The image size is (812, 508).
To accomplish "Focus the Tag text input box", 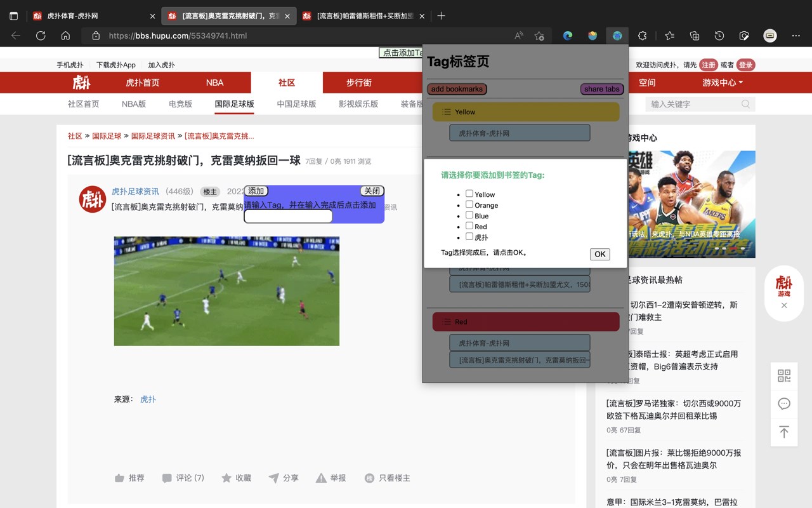I will pos(288,217).
